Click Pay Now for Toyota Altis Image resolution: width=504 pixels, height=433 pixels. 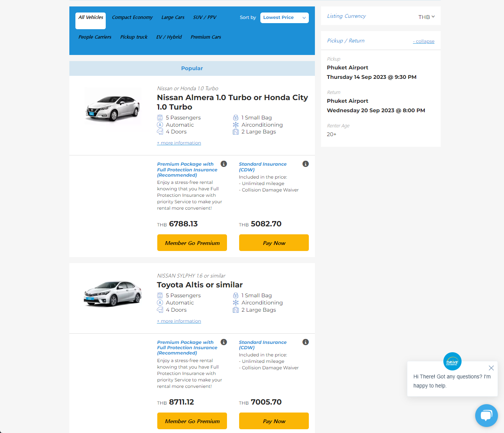[x=274, y=421]
